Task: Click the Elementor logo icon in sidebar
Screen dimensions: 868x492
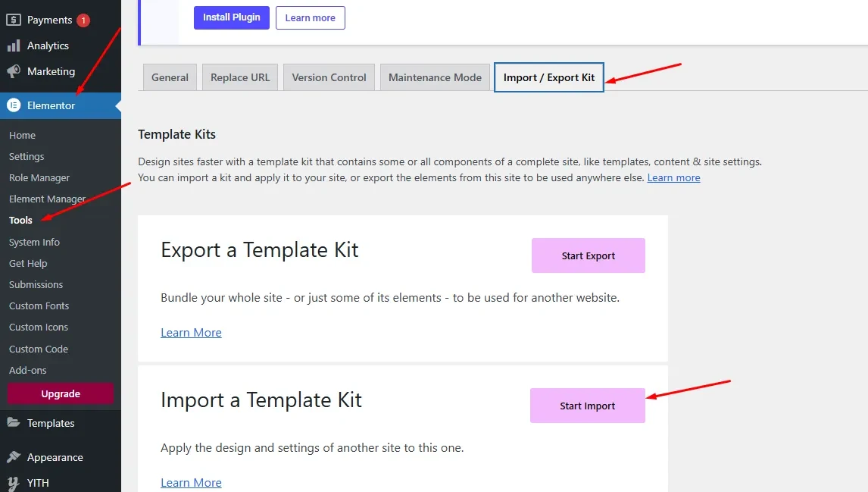Action: (14, 105)
